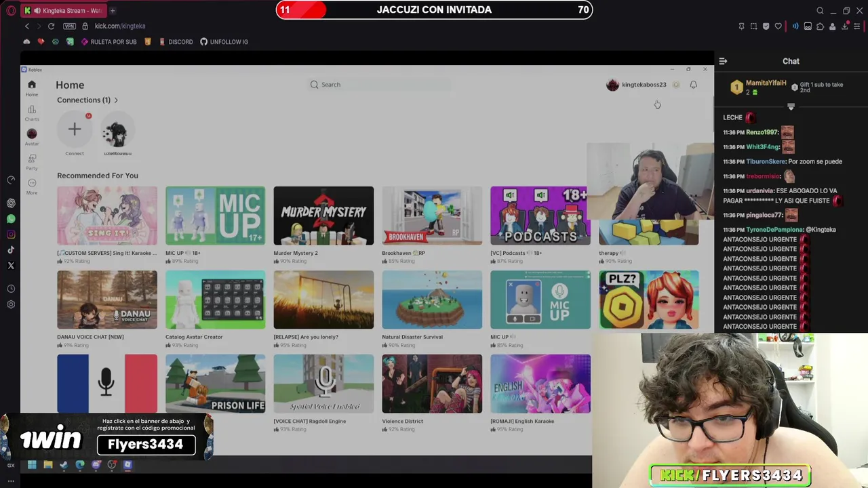Viewport: 868px width, 488px height.
Task: Reload the kick.com page
Action: tap(51, 26)
